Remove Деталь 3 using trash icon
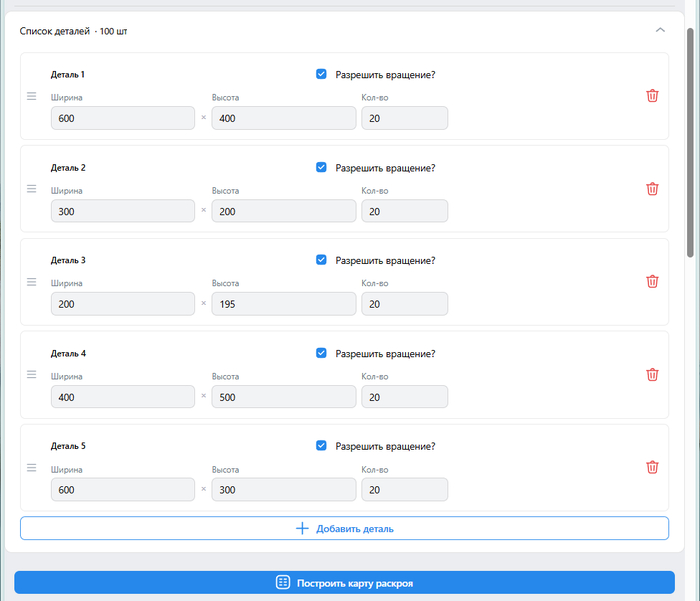The height and width of the screenshot is (601, 700). click(x=652, y=281)
